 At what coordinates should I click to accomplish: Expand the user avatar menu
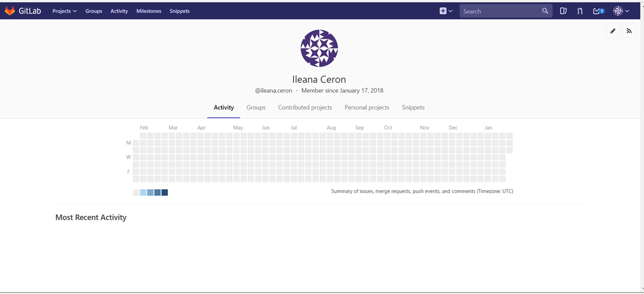pos(621,11)
